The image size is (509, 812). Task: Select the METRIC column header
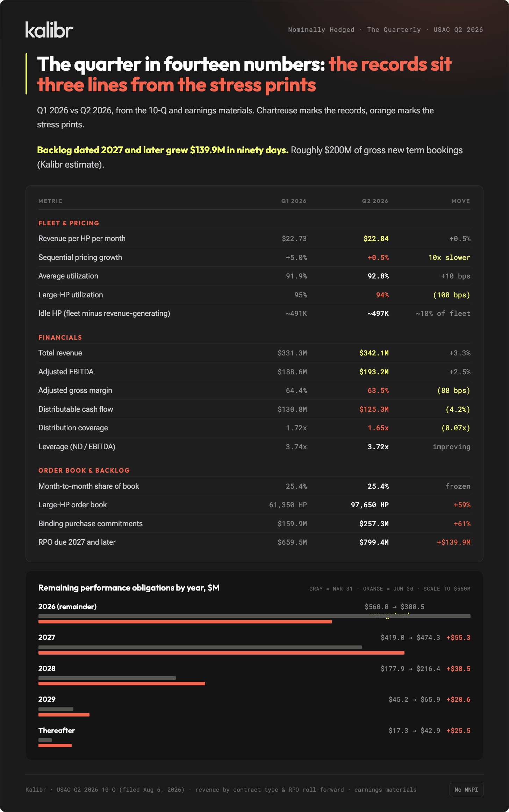pos(50,201)
